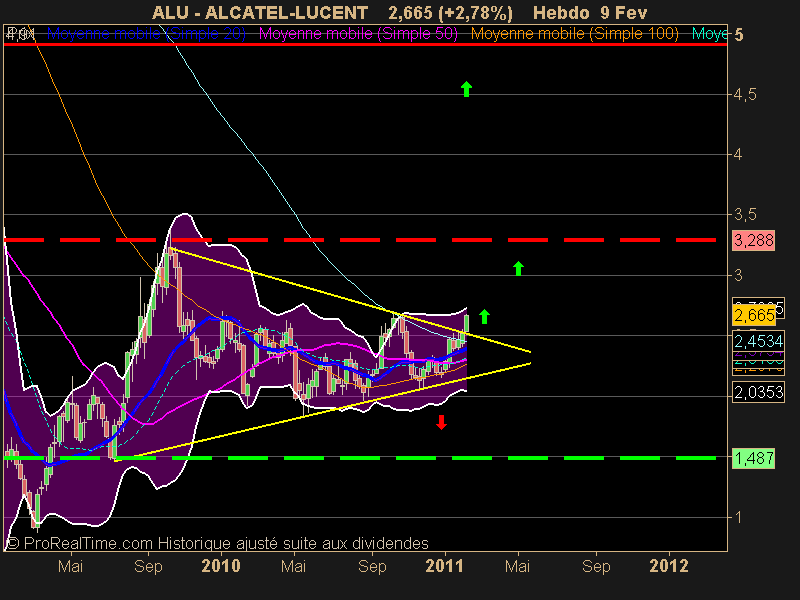
Task: Click the green 1,487 support price tag
Action: 754,458
